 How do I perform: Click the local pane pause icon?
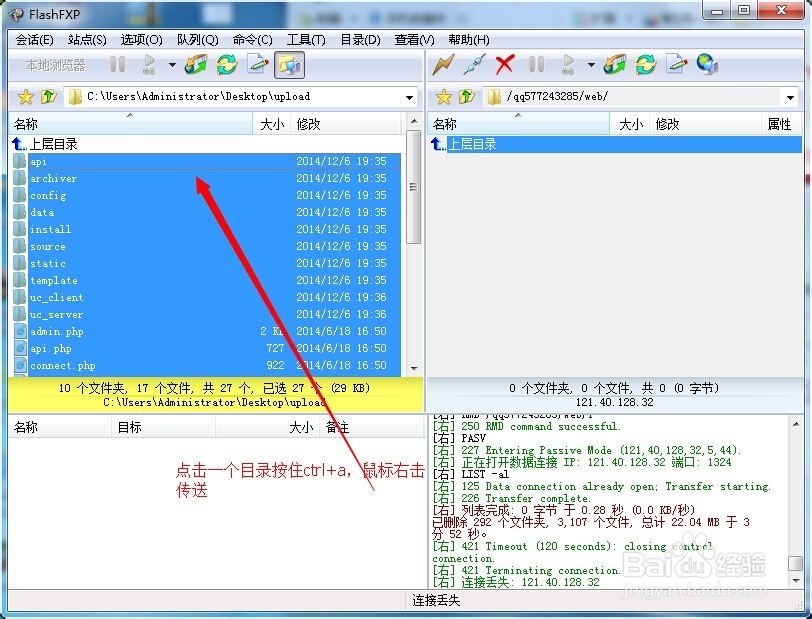pyautogui.click(x=118, y=64)
